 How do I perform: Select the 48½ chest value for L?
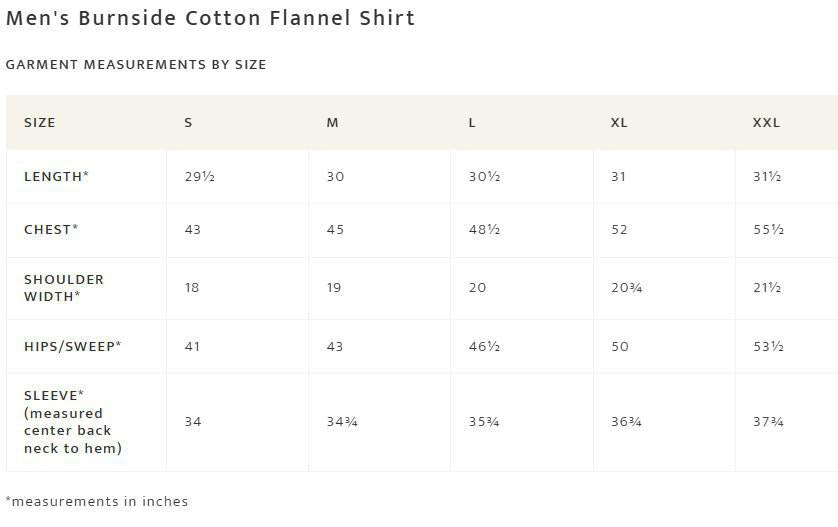[x=484, y=229]
